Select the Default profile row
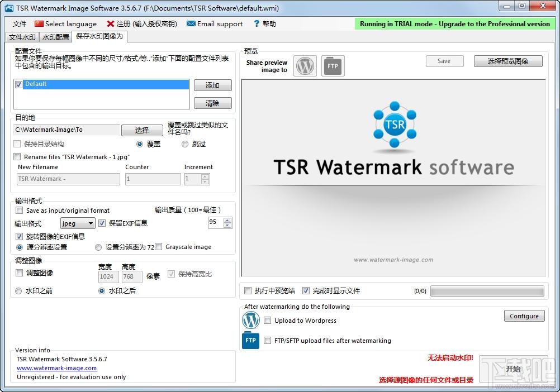Viewport: 560px width, 392px height. click(106, 84)
